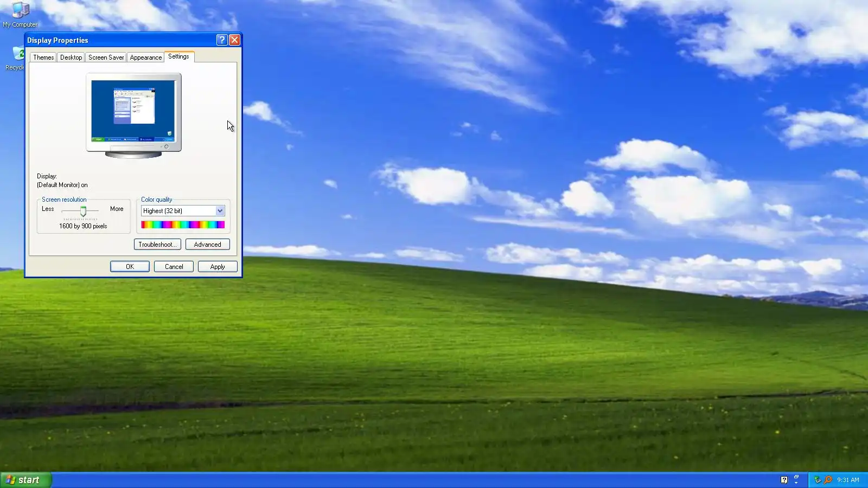Confirm with the OK button

point(130,267)
